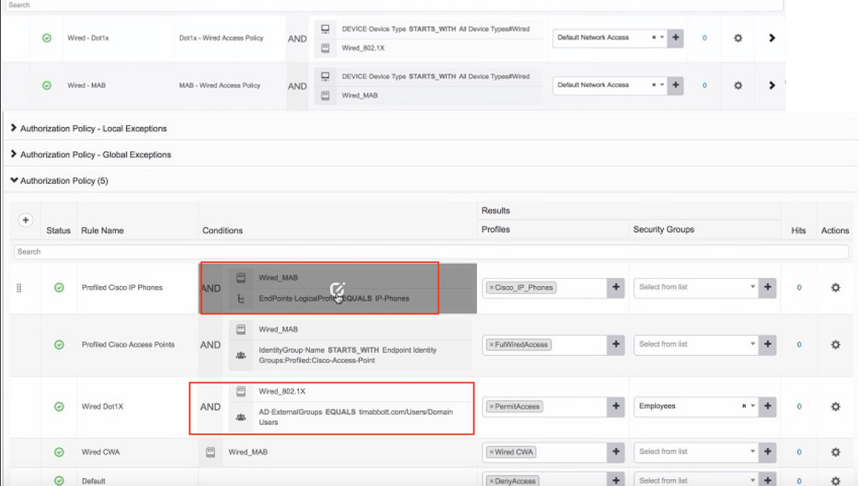Screen dimensions: 868x486
Task: Click AD-ExternalGroups condition icon in Wired Dot1X row
Action: (x=241, y=417)
